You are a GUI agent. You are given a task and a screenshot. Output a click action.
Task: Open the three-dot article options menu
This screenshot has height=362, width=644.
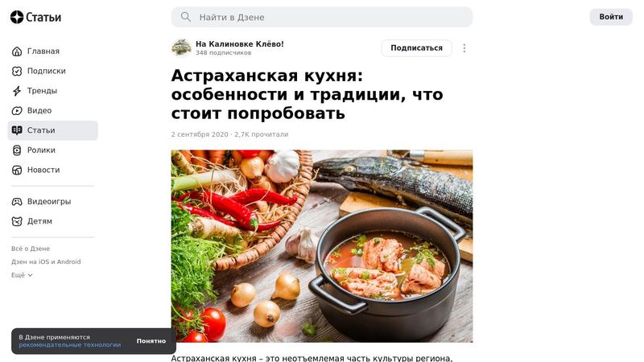[464, 48]
